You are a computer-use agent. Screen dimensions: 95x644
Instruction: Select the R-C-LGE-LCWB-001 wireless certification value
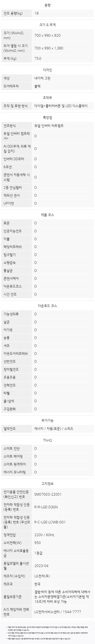tap(50, 522)
